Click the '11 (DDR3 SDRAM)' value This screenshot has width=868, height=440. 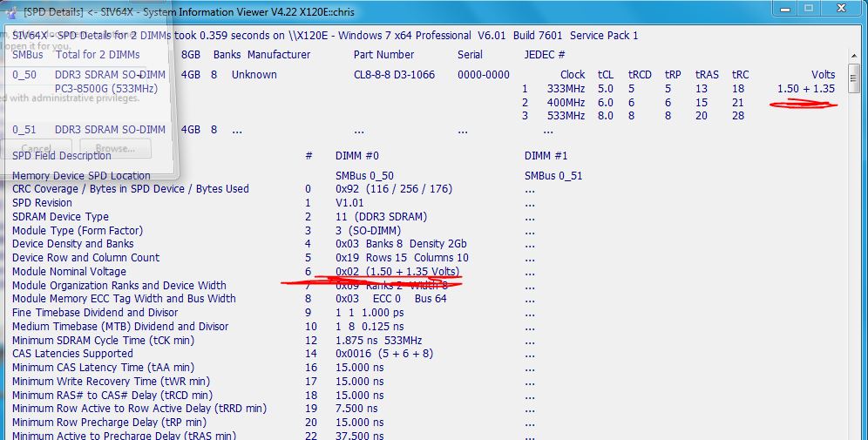[x=381, y=217]
